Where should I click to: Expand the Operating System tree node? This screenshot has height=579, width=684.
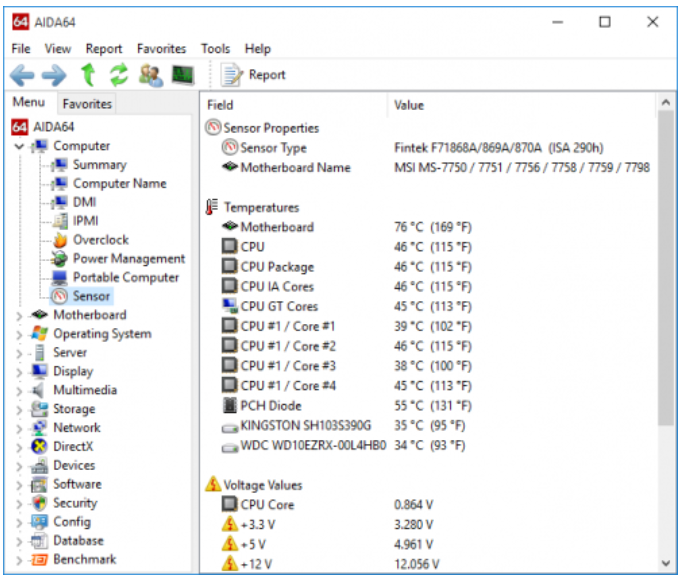pos(19,334)
